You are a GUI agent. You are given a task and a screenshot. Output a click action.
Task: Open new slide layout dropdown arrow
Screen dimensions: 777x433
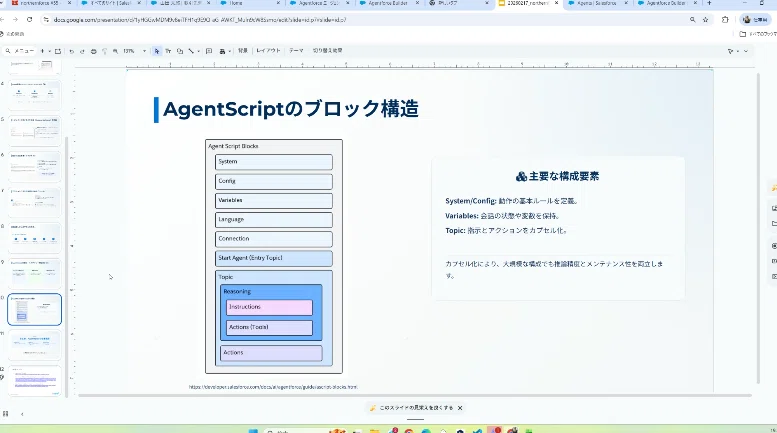click(50, 51)
